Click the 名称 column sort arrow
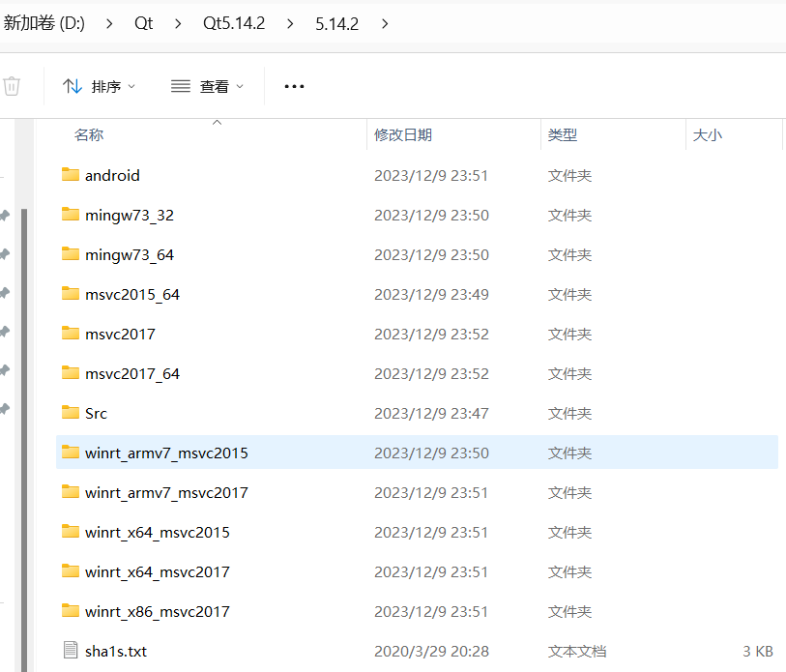786x672 pixels. (217, 122)
